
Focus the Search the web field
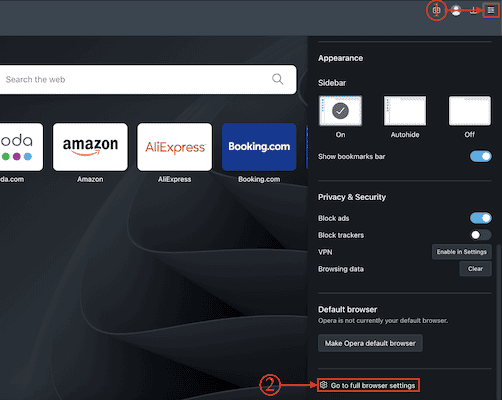[147, 79]
